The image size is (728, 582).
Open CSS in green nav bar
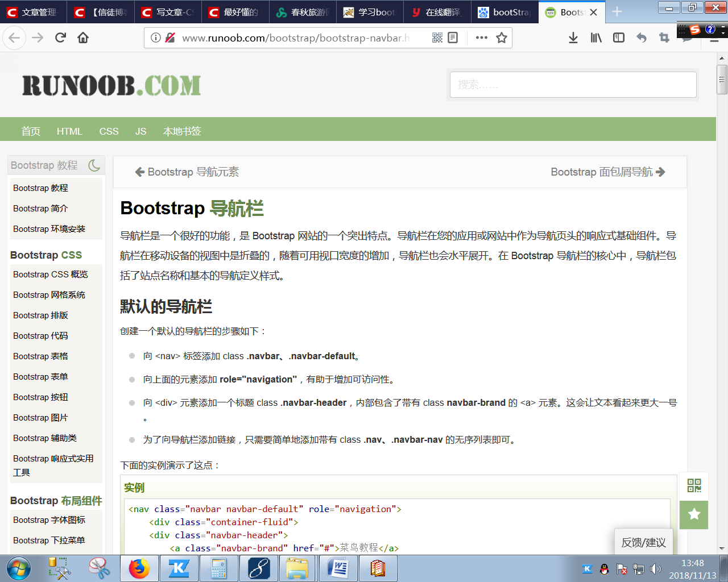[109, 131]
